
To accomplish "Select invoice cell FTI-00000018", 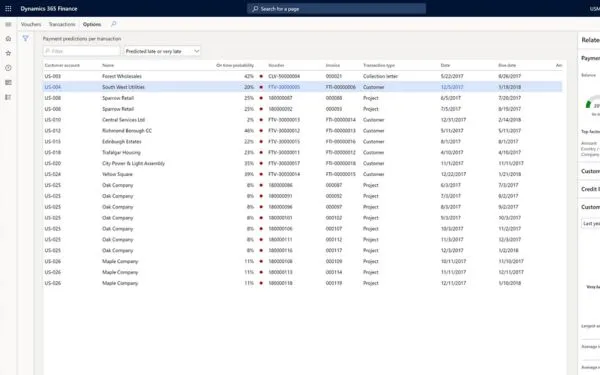I will pyautogui.click(x=341, y=163).
